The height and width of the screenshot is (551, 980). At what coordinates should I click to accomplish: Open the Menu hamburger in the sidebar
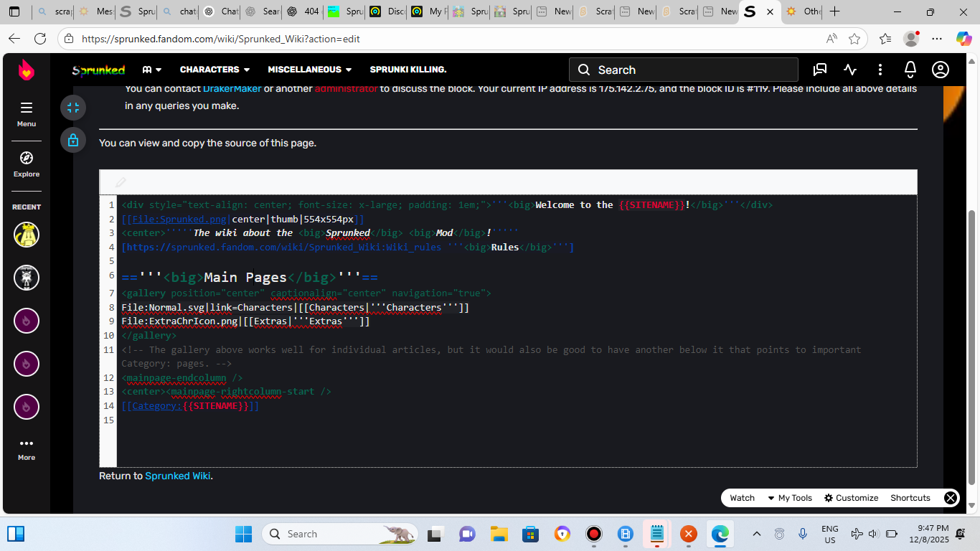pos(27,113)
